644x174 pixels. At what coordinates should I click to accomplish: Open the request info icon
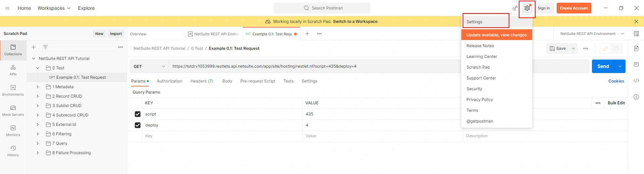click(x=636, y=97)
